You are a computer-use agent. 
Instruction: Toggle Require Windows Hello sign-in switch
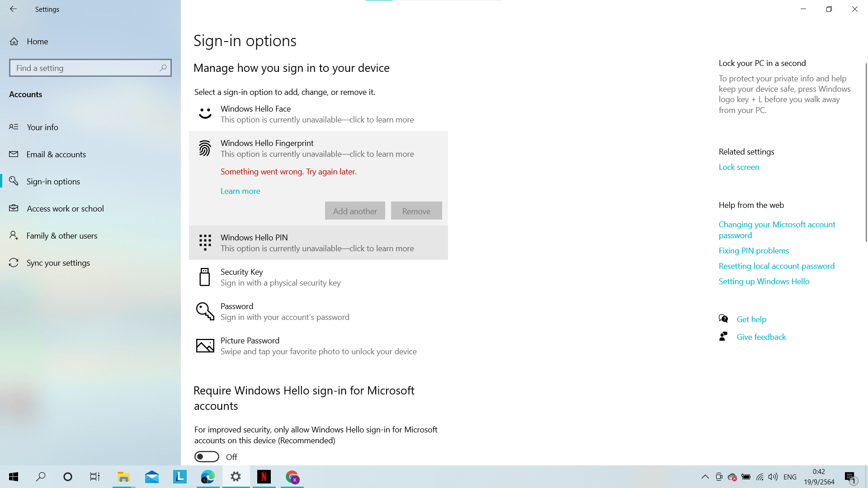(x=207, y=457)
